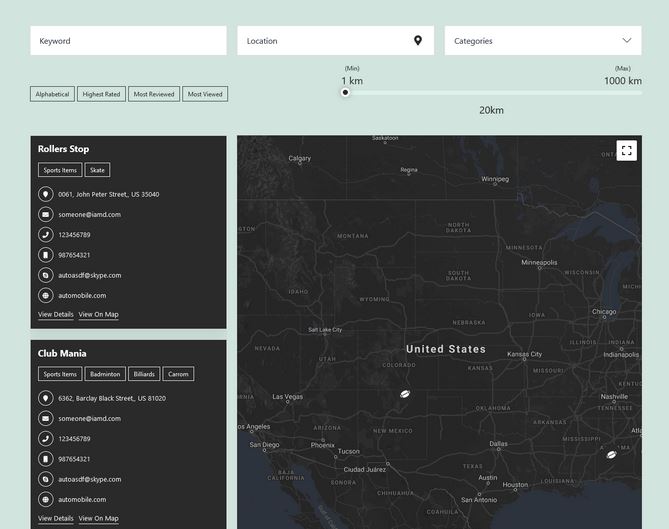Open the Rollers Stop listing title
The width and height of the screenshot is (669, 529).
[x=64, y=149]
